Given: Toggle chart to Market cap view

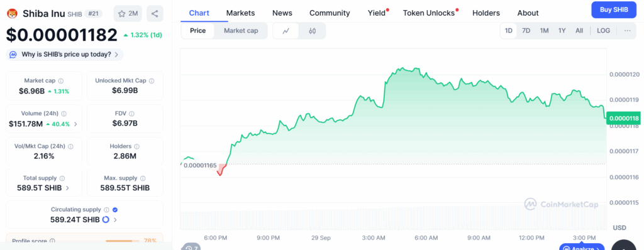Looking at the screenshot, I should (x=241, y=31).
